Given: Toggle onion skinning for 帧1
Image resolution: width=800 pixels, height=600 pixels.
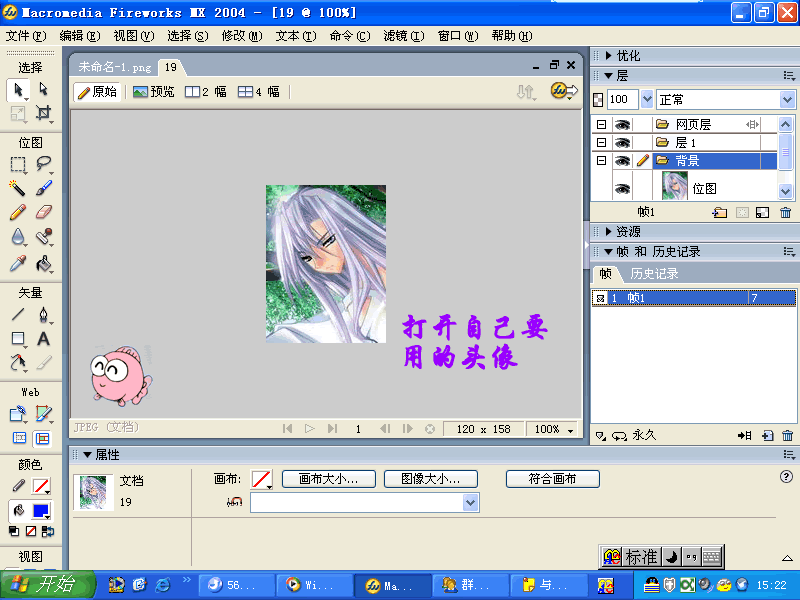Looking at the screenshot, I should (x=600, y=298).
